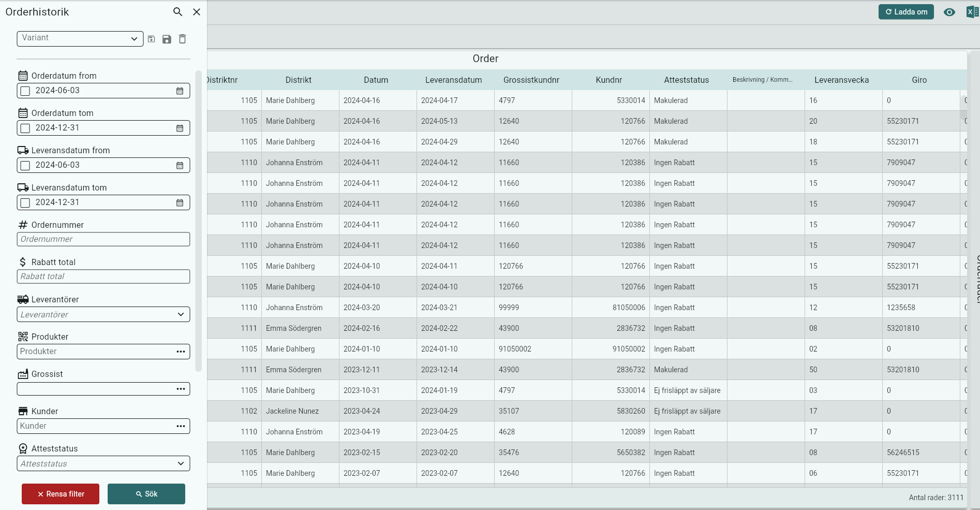Viewport: 980px width, 510px height.
Task: Click the save-as variant small disk icon
Action: [151, 39]
